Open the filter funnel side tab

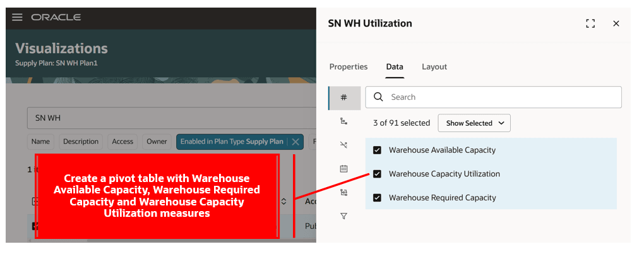tap(344, 216)
